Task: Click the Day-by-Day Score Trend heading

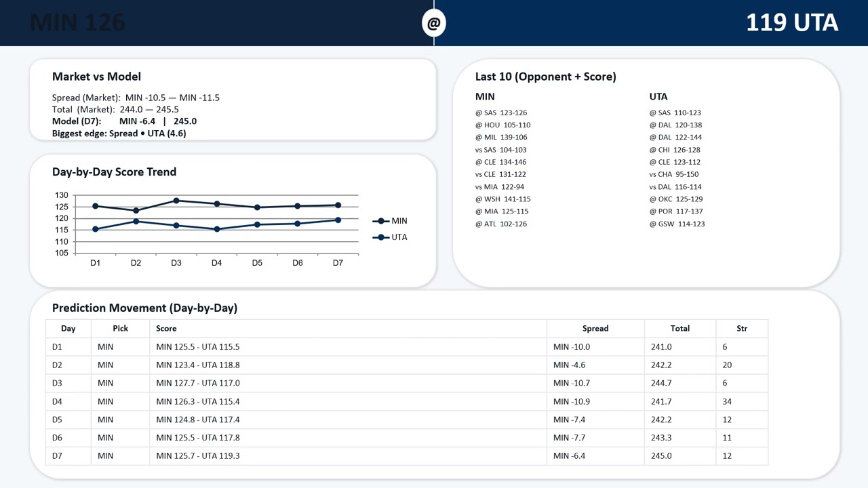Action: [x=114, y=172]
